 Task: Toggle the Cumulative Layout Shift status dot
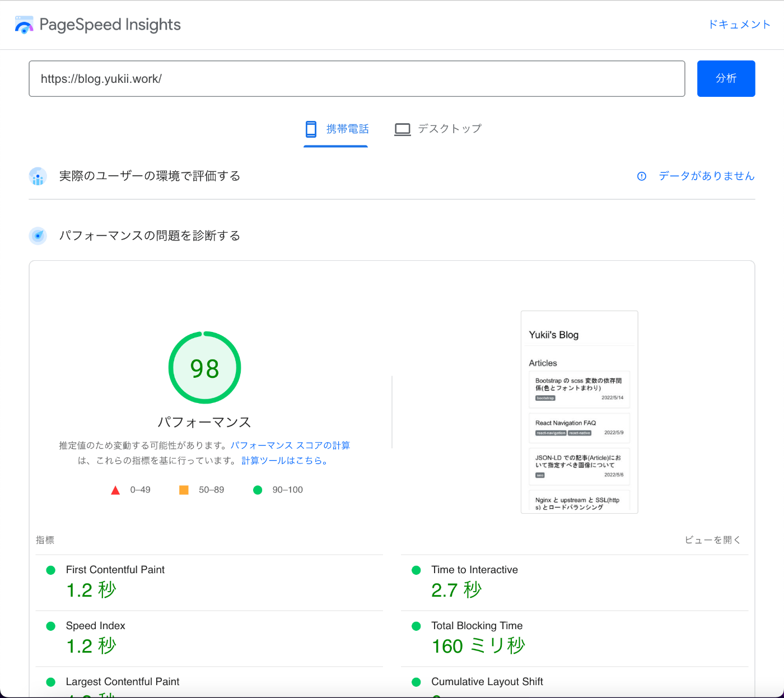pyautogui.click(x=416, y=682)
